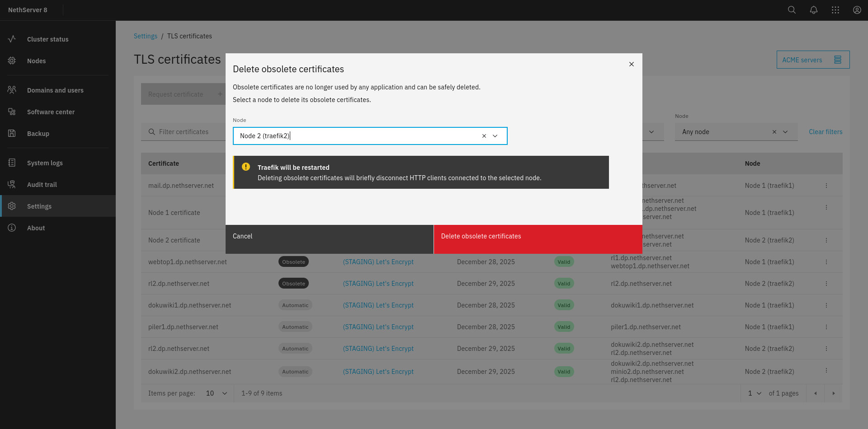This screenshot has width=868, height=429.
Task: Expand the Any node filter dropdown
Action: [785, 132]
